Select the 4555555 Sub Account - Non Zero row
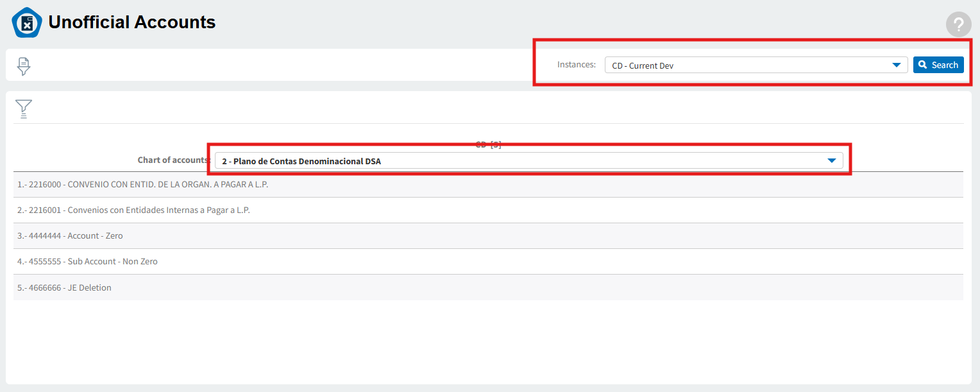 (x=488, y=261)
